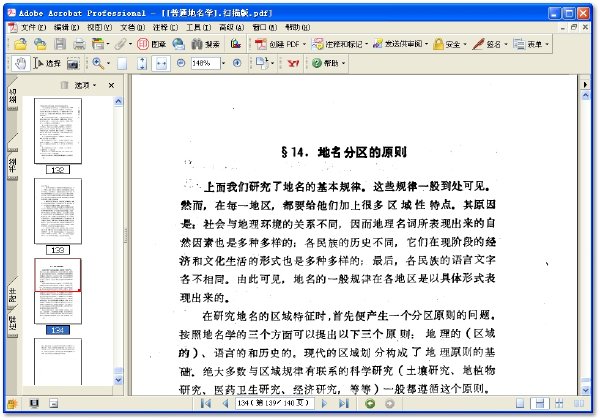Screen dimensions: 600x420
Task: Save the document with the floppy disk icon
Action: [60, 44]
